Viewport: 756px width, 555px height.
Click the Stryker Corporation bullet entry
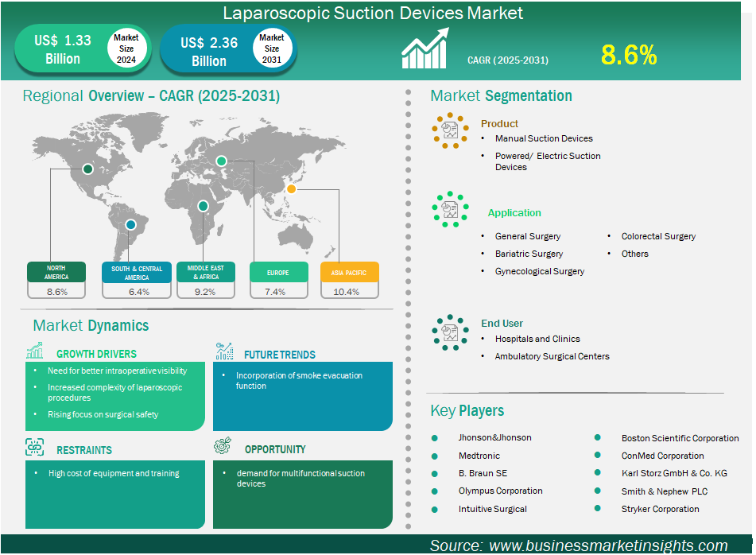[x=660, y=509]
